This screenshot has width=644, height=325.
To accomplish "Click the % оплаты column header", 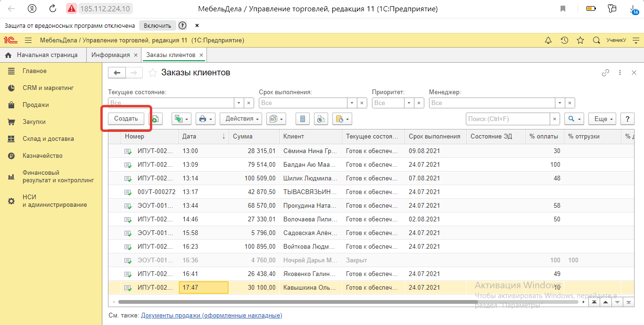I will (545, 137).
